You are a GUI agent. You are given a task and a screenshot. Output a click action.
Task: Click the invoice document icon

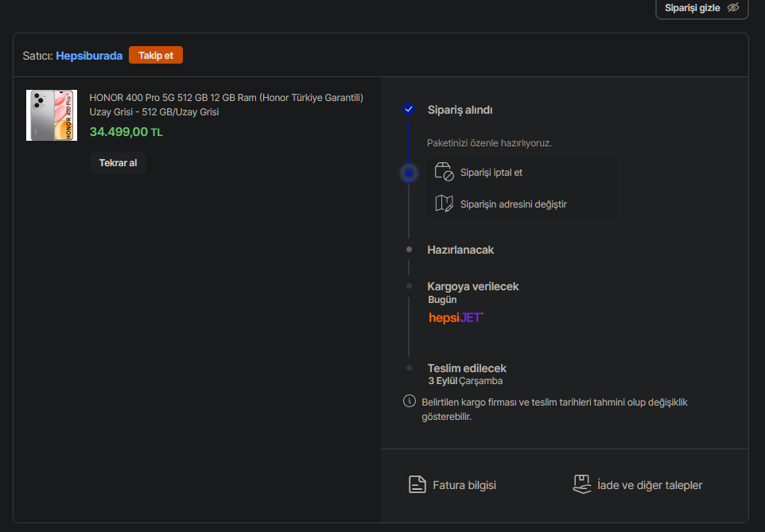(x=417, y=484)
